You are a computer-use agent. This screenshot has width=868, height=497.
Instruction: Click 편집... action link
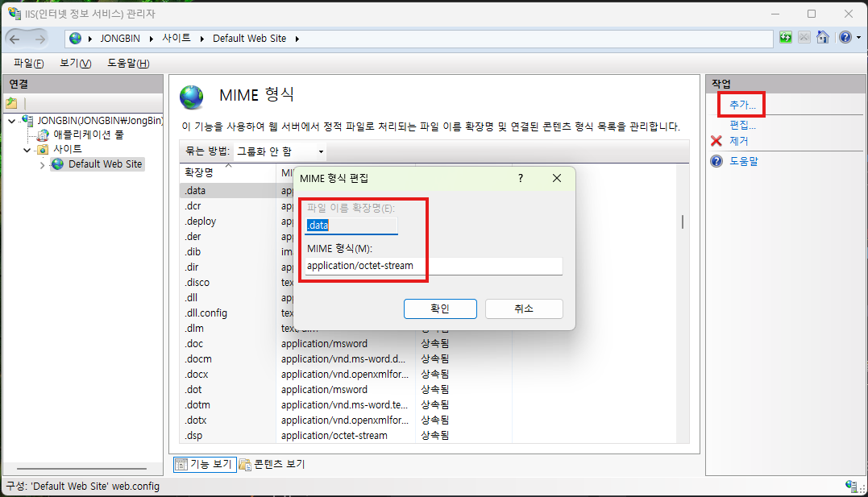[742, 125]
